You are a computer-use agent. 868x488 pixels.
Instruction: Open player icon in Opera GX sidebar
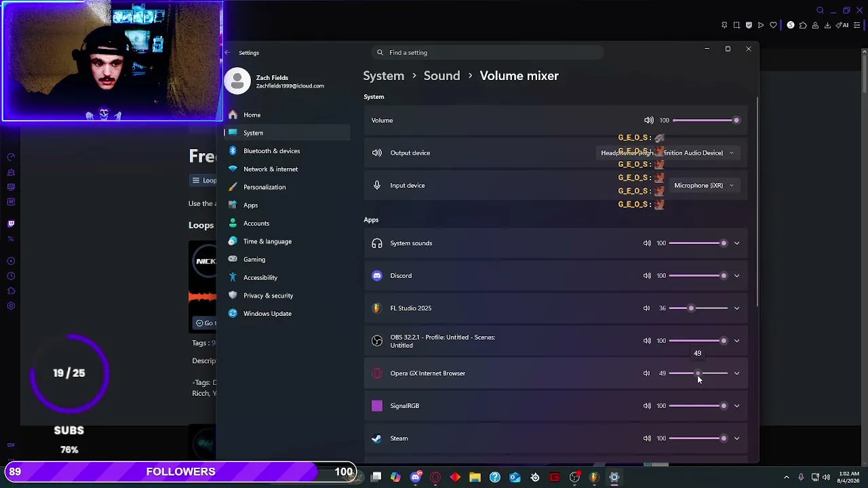click(11, 261)
